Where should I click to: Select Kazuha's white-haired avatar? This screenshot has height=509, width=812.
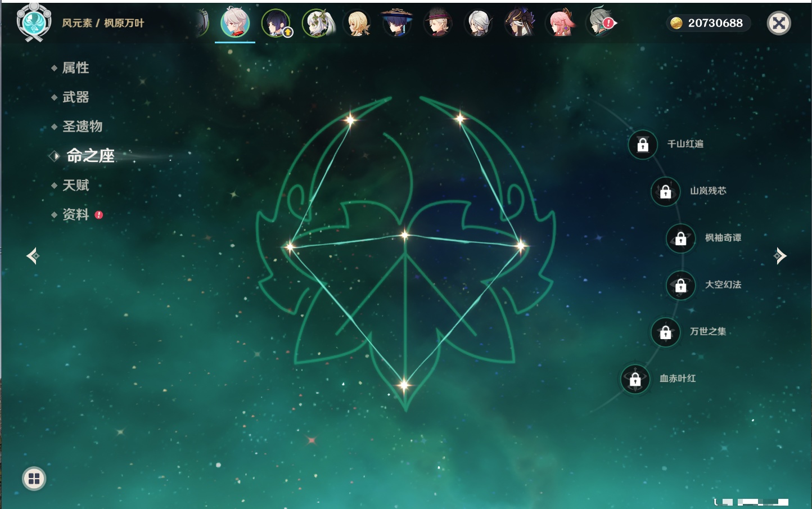pyautogui.click(x=235, y=22)
